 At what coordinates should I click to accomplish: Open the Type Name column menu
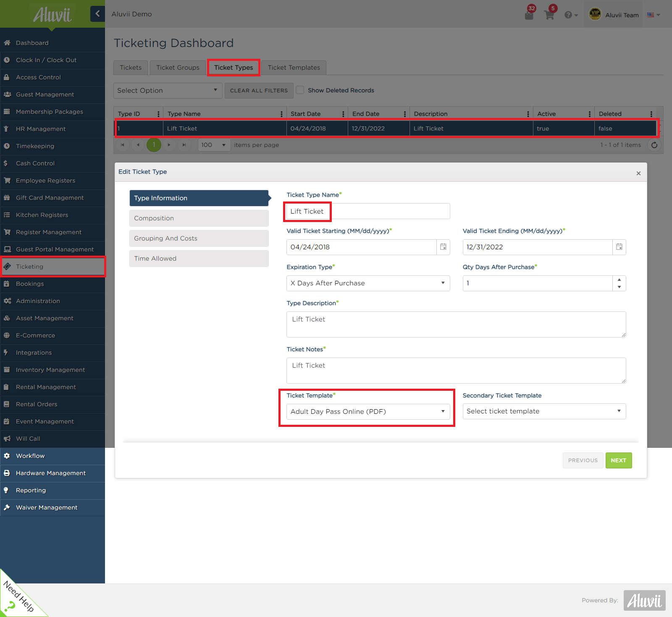tap(281, 114)
